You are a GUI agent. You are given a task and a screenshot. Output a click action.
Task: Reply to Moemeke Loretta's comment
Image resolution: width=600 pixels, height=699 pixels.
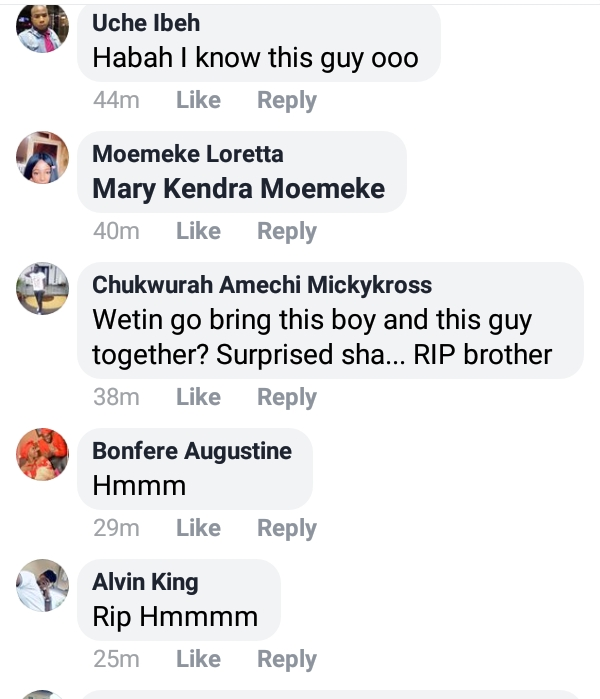click(x=286, y=231)
